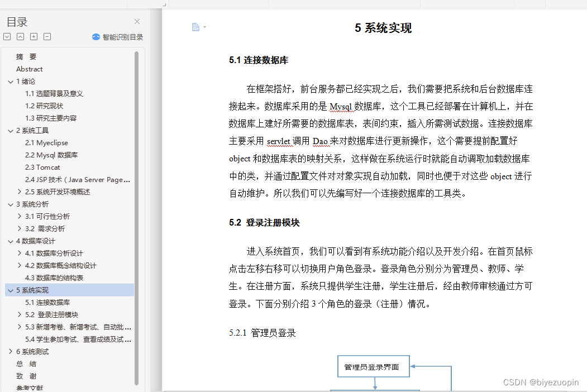Close the 目录 outline panel

(x=137, y=22)
